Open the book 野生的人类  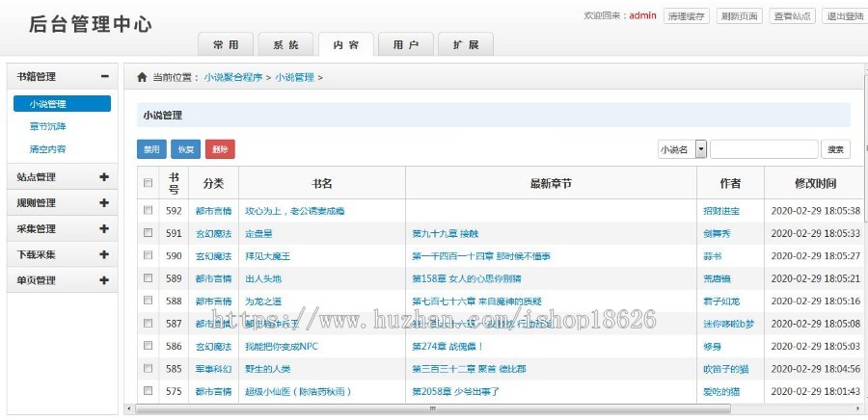tap(267, 369)
